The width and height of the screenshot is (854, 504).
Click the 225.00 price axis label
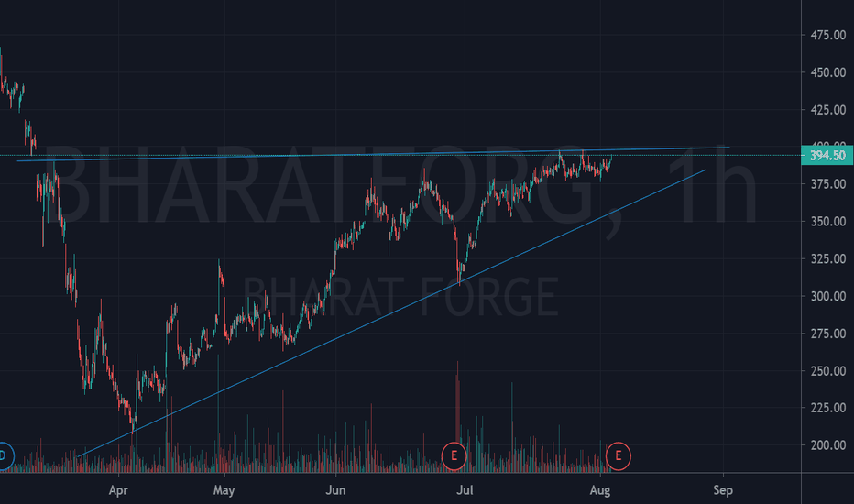(827, 408)
